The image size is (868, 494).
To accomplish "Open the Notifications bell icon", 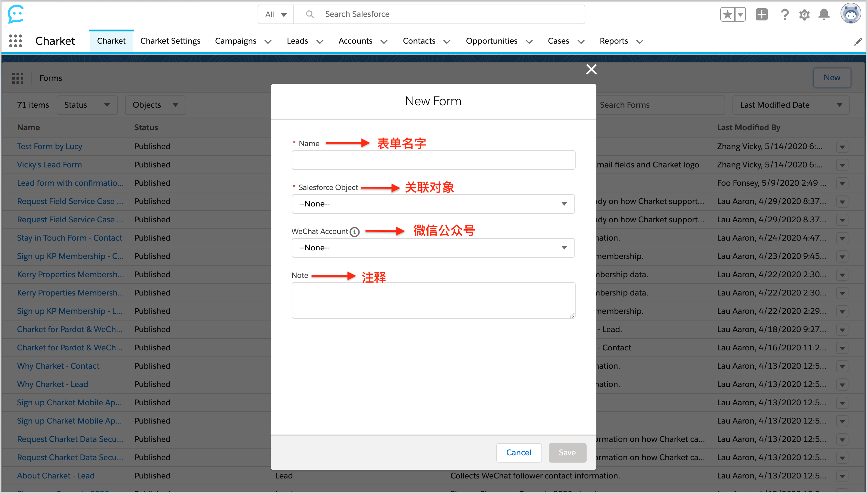I will (x=824, y=14).
